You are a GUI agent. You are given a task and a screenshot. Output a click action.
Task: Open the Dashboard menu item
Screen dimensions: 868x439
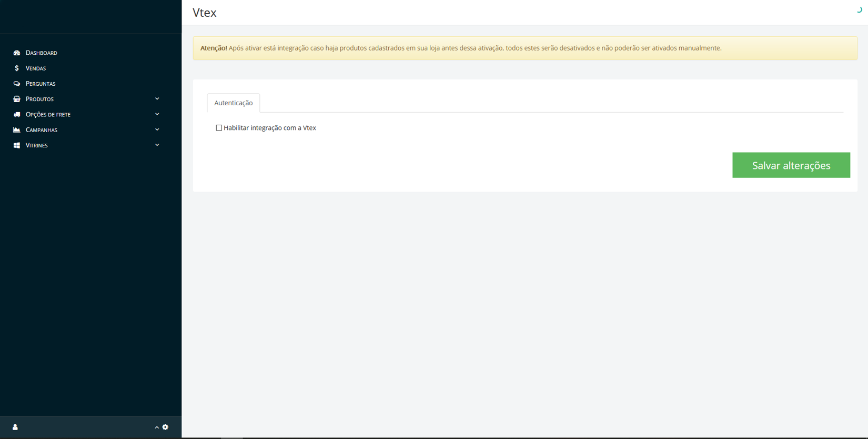click(x=42, y=53)
